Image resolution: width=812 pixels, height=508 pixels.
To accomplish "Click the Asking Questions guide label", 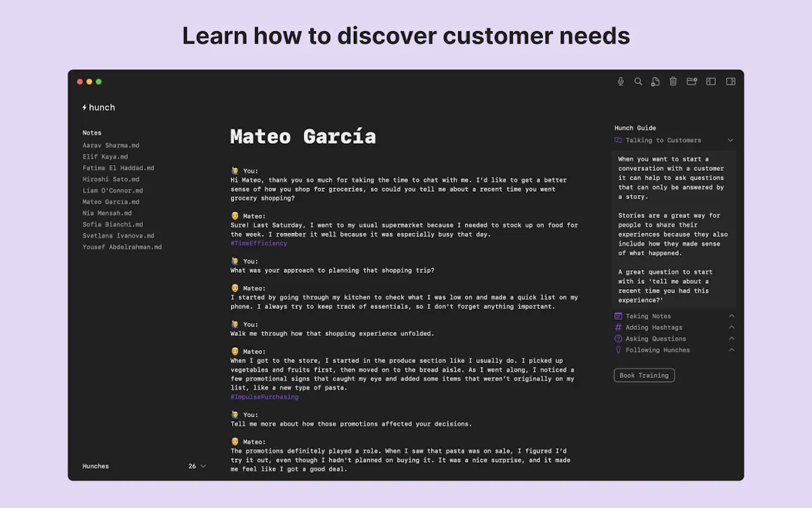I will click(656, 339).
